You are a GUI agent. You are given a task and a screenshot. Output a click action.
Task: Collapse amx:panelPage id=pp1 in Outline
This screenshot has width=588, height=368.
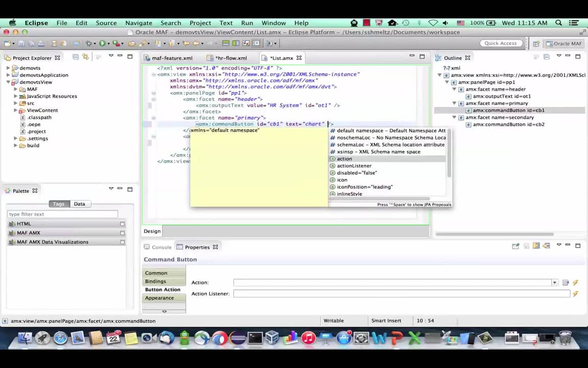(447, 82)
